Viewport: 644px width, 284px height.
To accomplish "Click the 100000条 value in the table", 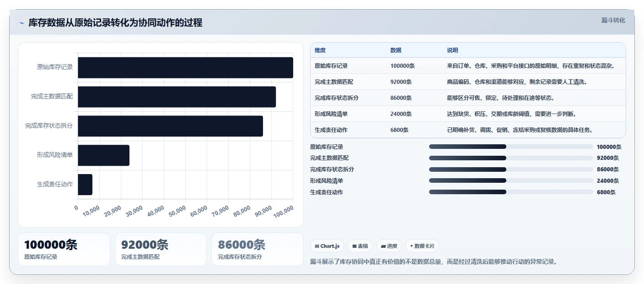I will pos(402,66).
